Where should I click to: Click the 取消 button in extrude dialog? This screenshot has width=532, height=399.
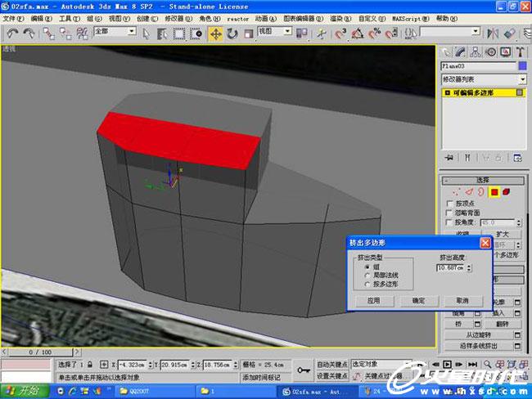coord(462,301)
